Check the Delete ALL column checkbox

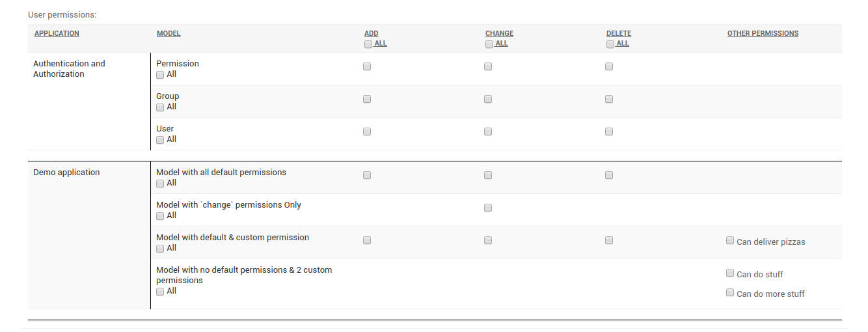[610, 44]
